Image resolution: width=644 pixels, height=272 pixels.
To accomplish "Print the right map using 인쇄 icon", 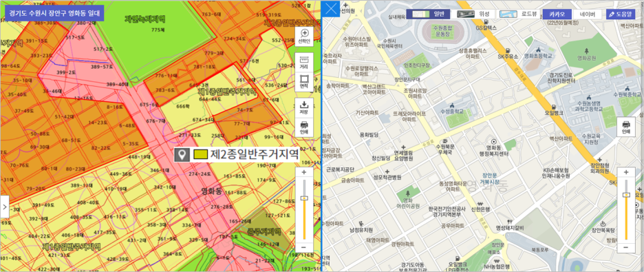I will (x=626, y=127).
